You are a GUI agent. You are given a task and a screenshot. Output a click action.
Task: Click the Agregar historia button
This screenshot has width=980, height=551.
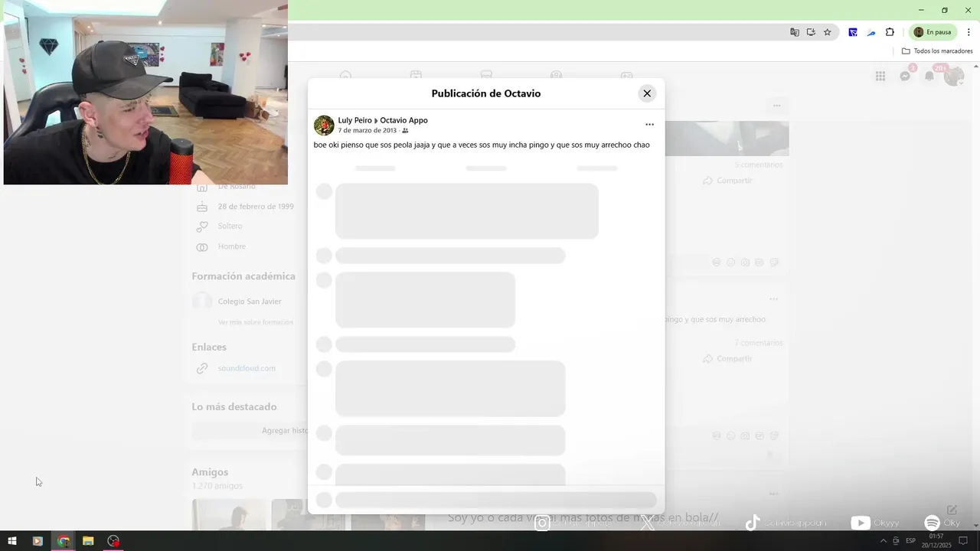250,431
